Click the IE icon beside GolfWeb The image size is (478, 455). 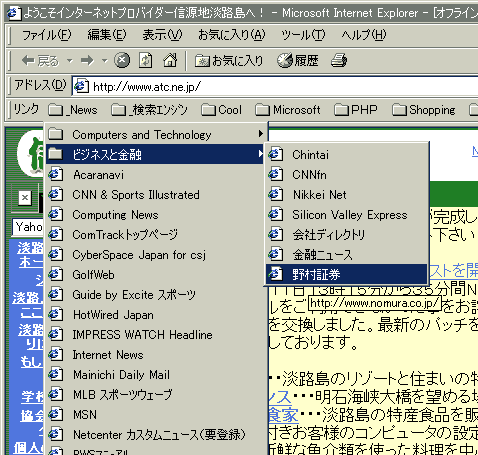pos(56,274)
